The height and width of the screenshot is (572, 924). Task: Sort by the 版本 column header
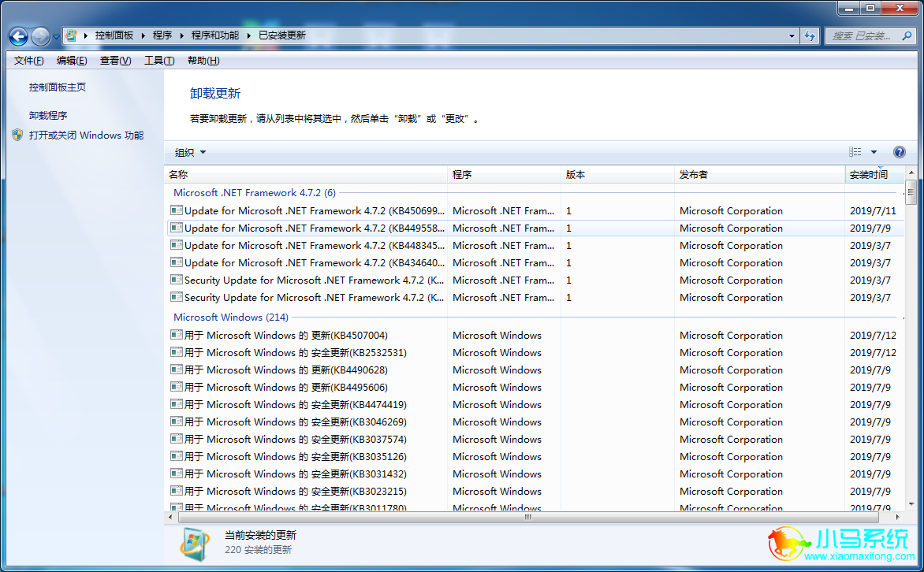(x=617, y=174)
